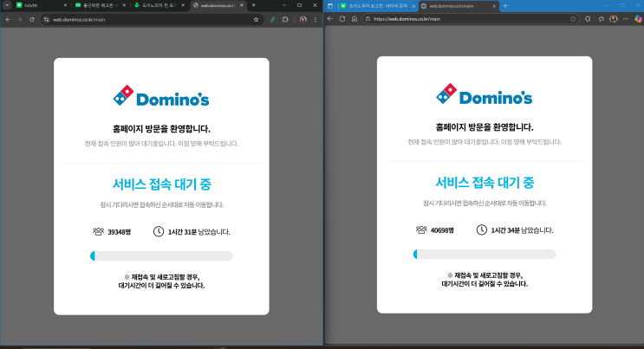Open the Favorites list in Edge toolbar
Image resolution: width=644 pixels, height=349 pixels.
[x=602, y=19]
